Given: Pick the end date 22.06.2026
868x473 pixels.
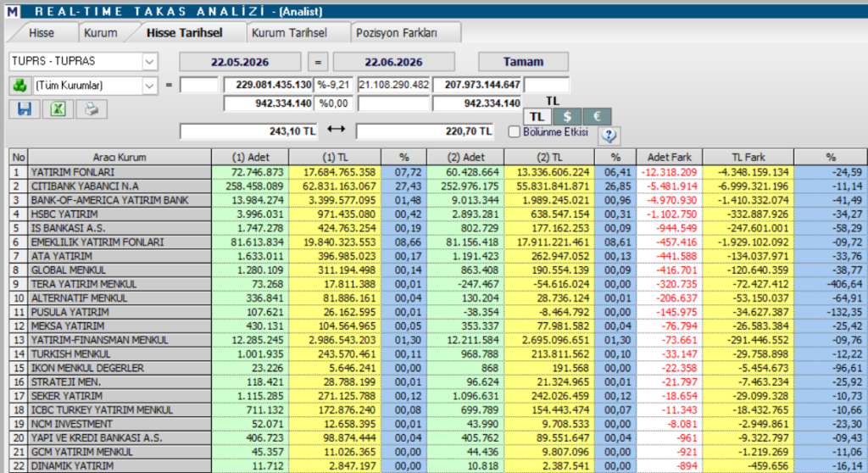Looking at the screenshot, I should [x=393, y=62].
